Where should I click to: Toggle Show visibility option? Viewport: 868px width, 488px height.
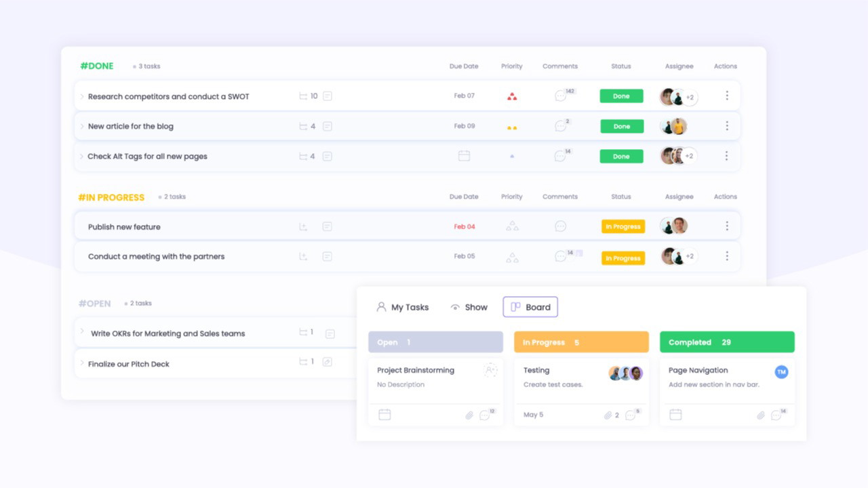(469, 307)
